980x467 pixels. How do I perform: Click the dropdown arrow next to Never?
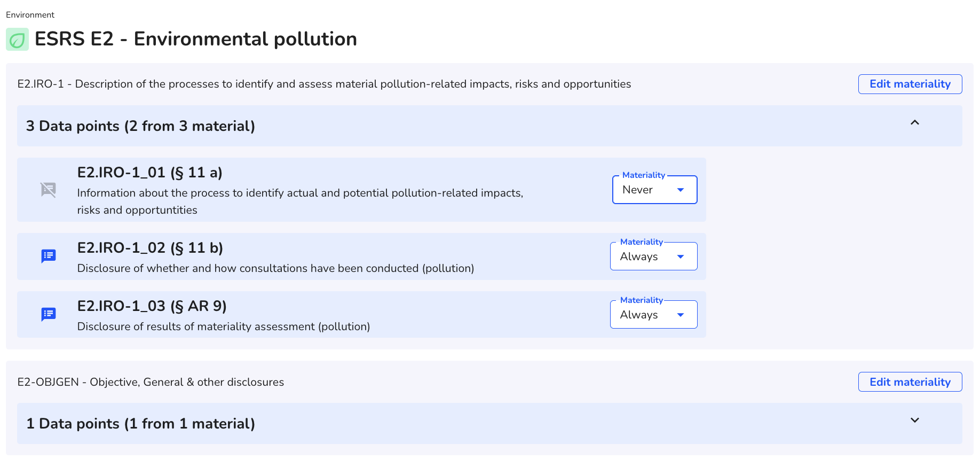[681, 190]
